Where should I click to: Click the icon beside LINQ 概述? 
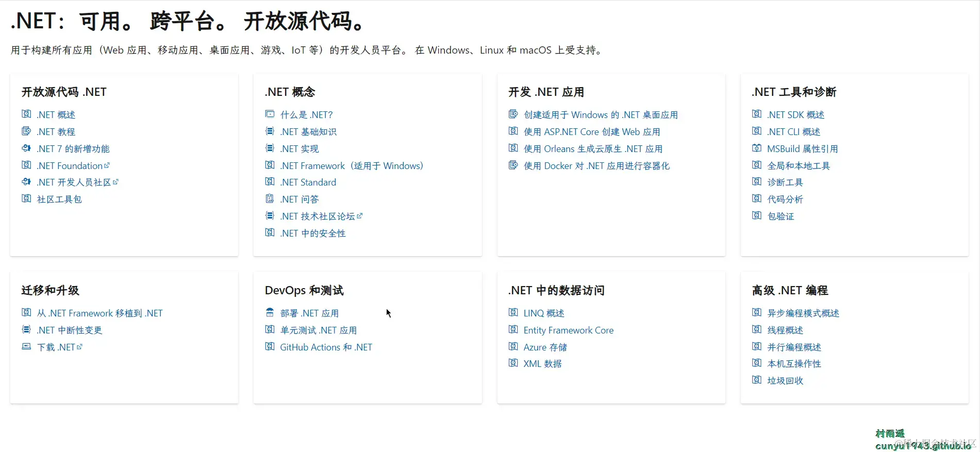coord(513,312)
